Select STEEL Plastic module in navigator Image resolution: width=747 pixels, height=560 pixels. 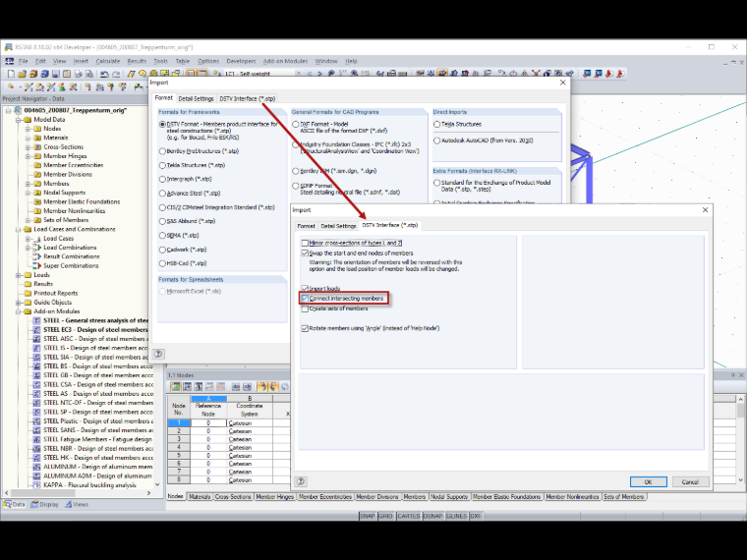pos(98,420)
